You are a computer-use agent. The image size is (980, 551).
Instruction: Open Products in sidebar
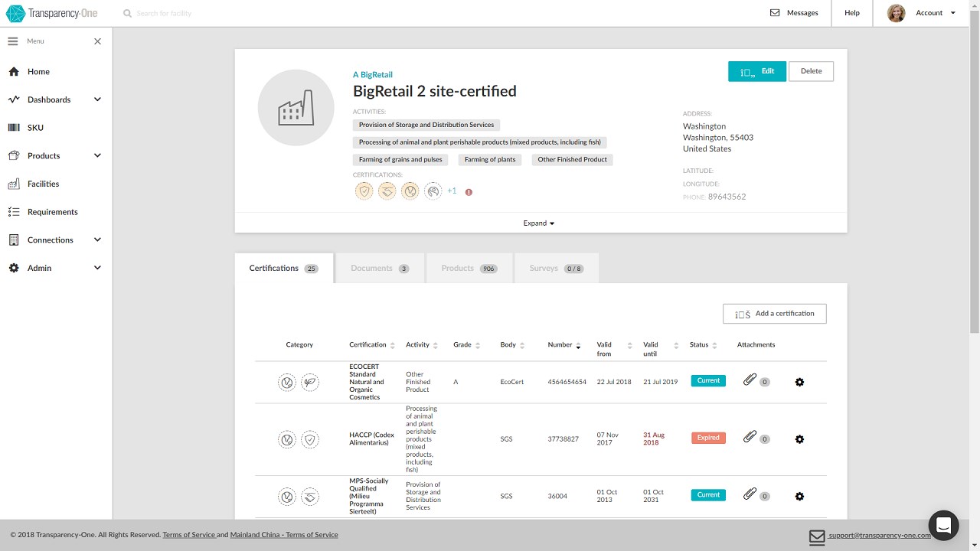click(x=44, y=156)
